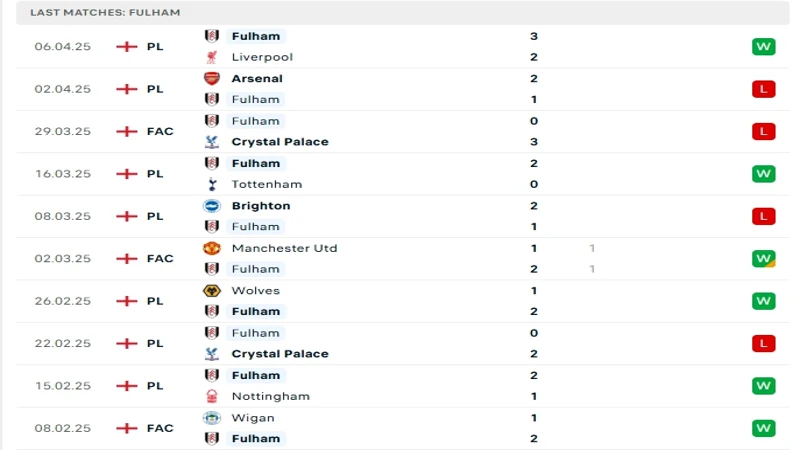Click the W badge for Fulham-Liverpool match
800x450 pixels.
(x=763, y=46)
